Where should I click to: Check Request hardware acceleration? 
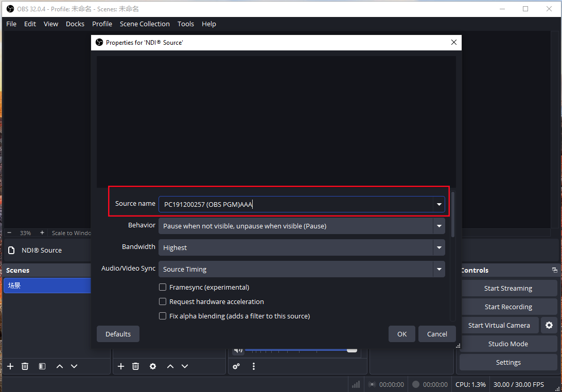tap(163, 301)
